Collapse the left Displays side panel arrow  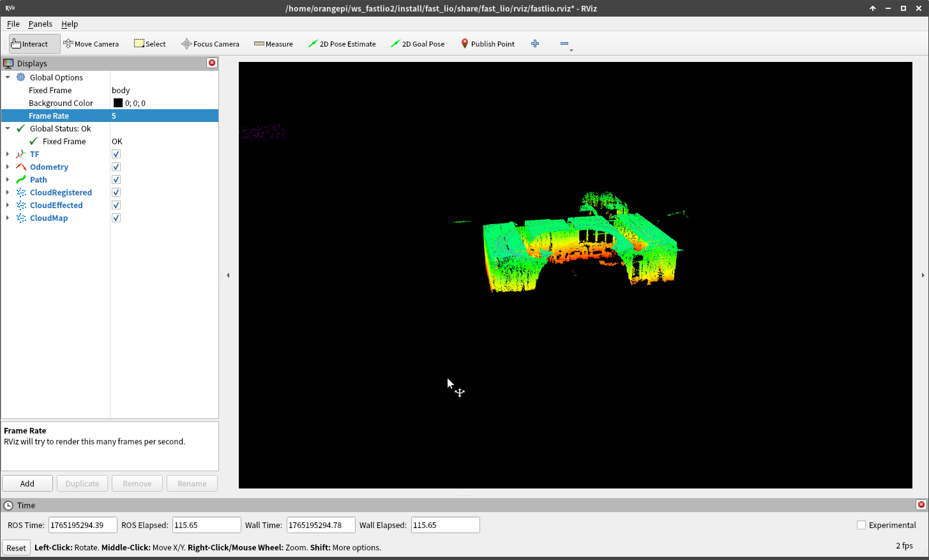pos(228,275)
